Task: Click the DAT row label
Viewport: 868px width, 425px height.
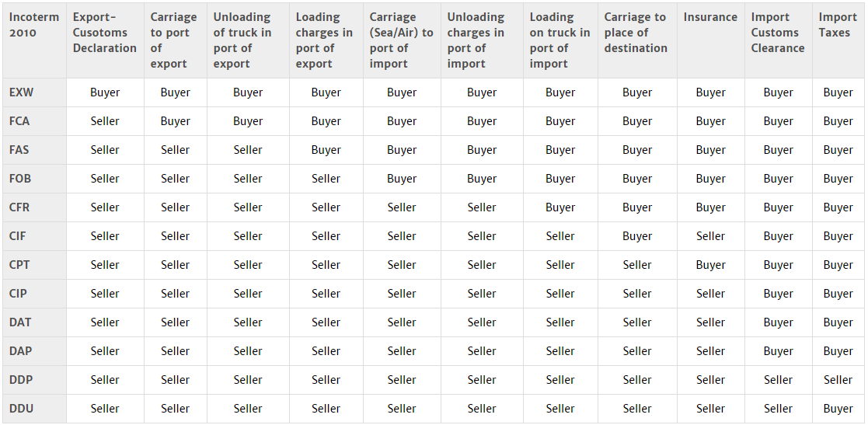Action: pos(20,322)
